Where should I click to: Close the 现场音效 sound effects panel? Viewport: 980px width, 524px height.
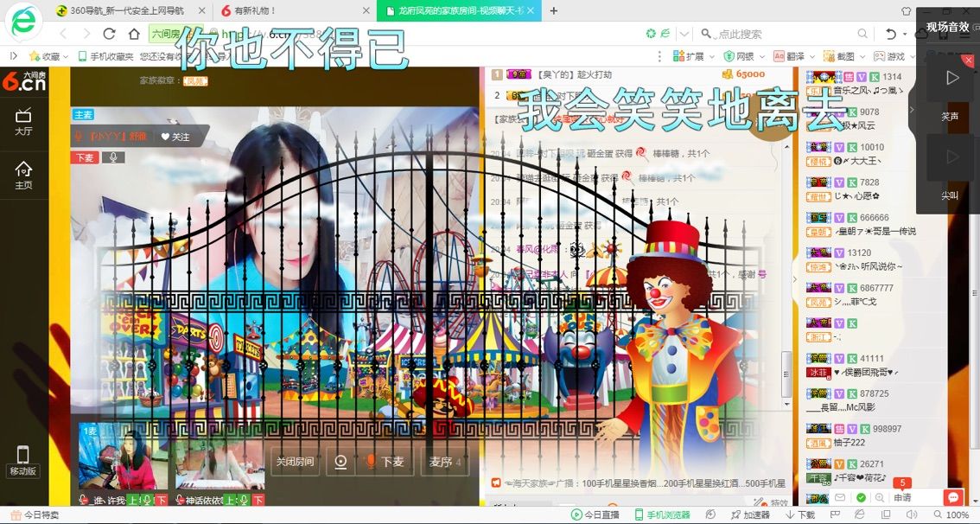(968, 61)
